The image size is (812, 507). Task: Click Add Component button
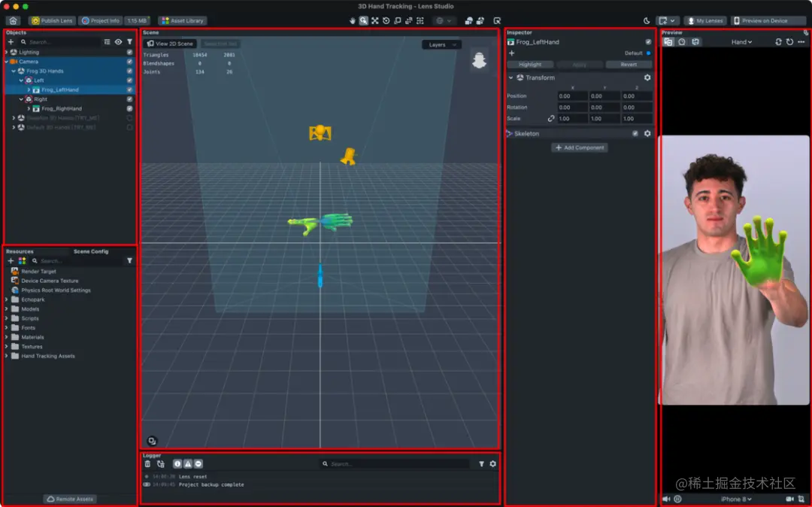click(x=580, y=147)
